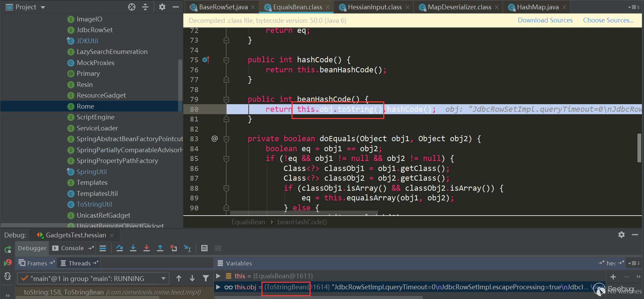This screenshot has height=299, width=644.
Task: Click the Step Over icon
Action: point(120,248)
